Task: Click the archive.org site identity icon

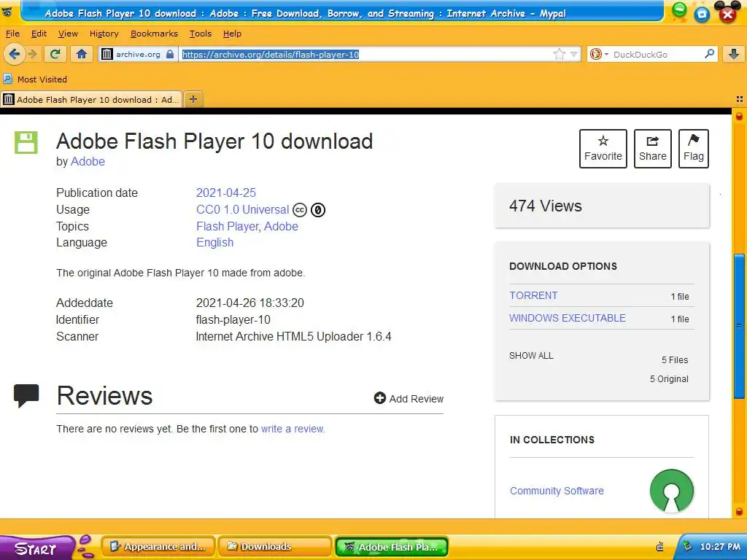Action: click(107, 54)
